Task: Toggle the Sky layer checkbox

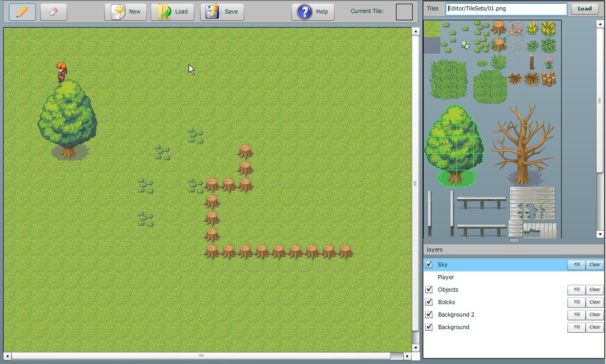Action: [x=429, y=265]
